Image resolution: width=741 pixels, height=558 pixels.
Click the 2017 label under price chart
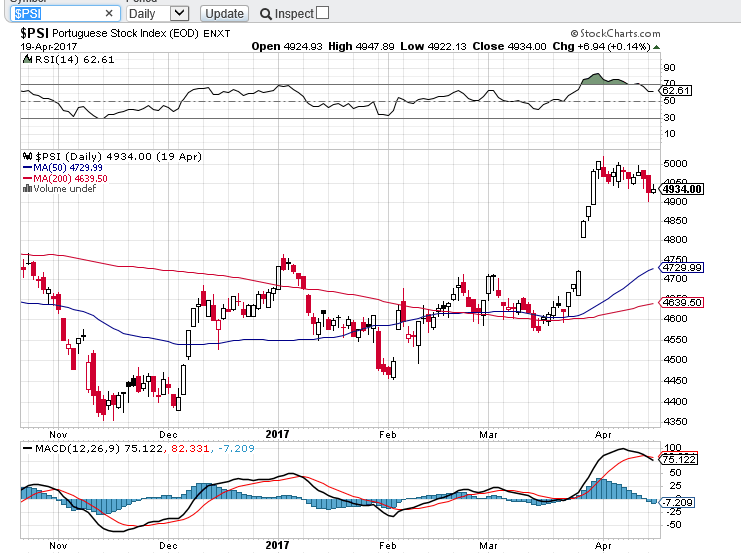[x=277, y=434]
